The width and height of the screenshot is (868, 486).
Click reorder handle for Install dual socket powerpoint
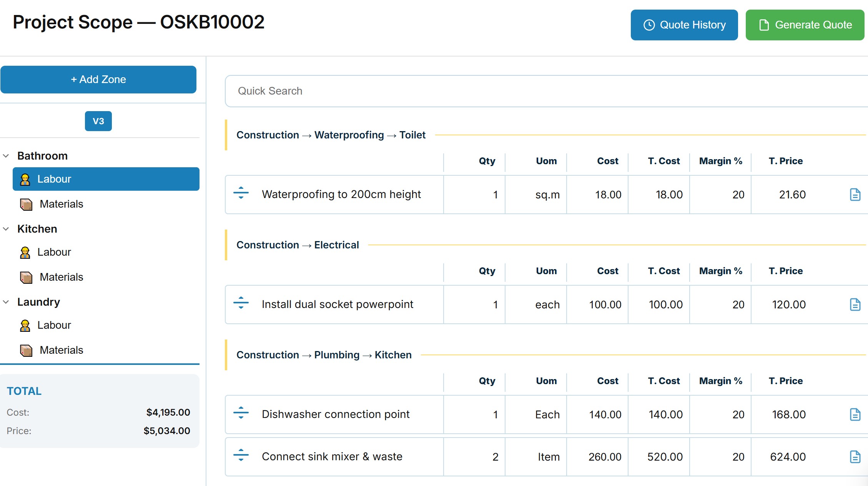[x=241, y=303]
